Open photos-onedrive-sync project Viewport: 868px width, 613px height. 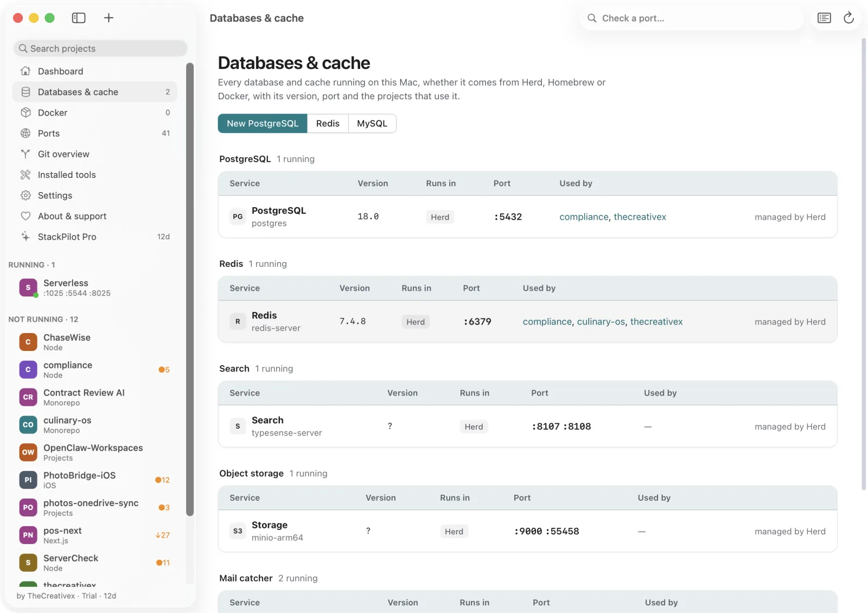(x=95, y=507)
